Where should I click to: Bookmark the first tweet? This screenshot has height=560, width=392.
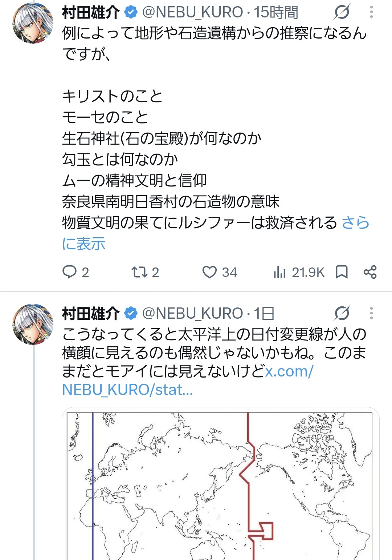(x=342, y=272)
